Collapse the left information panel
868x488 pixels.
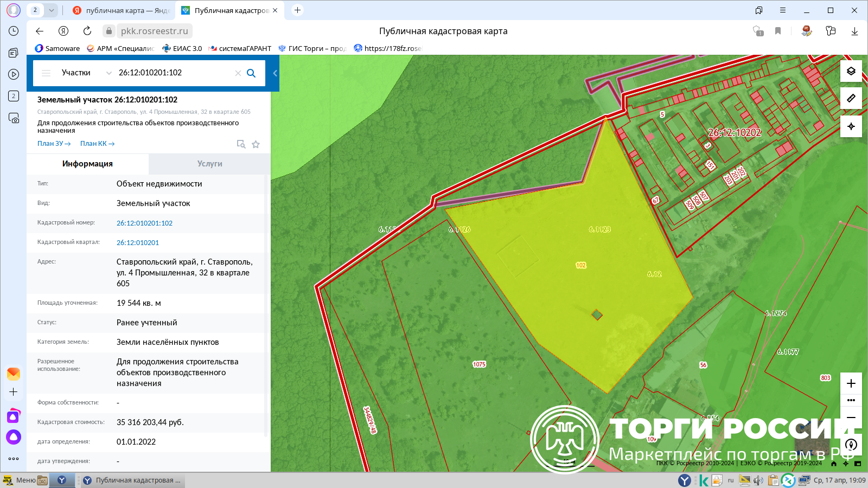tap(275, 73)
